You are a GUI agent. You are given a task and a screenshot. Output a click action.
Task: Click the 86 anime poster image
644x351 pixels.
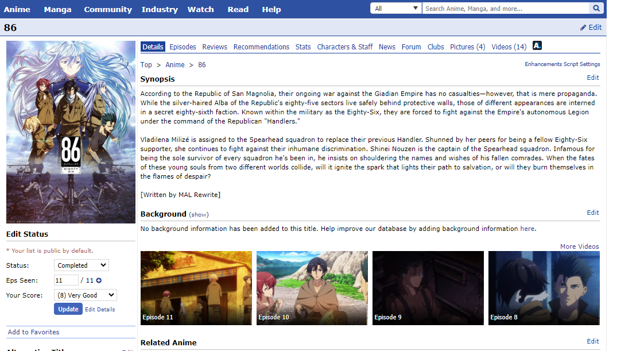71,132
